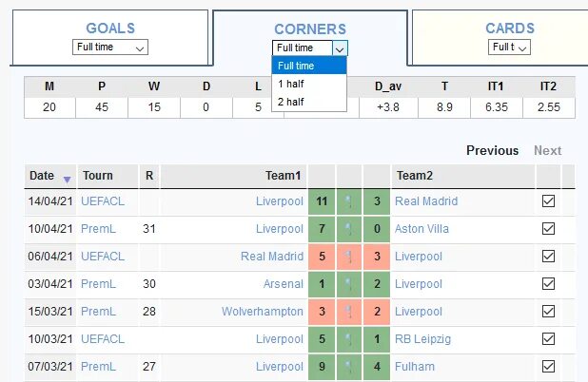Uncheck the 14/04/21 Liverpool match checkbox
Screen dimensions: 588x382
pyautogui.click(x=548, y=201)
